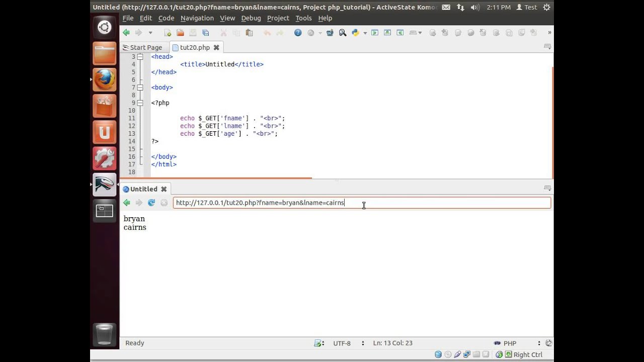This screenshot has width=644, height=362.
Task: Go back in the preview browser pane
Action: pyautogui.click(x=127, y=203)
